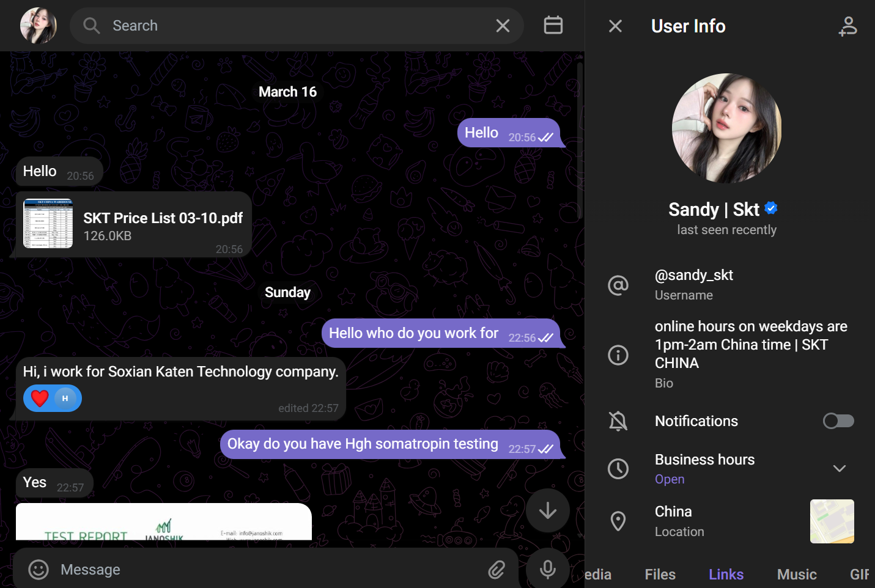The width and height of the screenshot is (875, 588).
Task: Switch to the Links tab
Action: point(726,575)
